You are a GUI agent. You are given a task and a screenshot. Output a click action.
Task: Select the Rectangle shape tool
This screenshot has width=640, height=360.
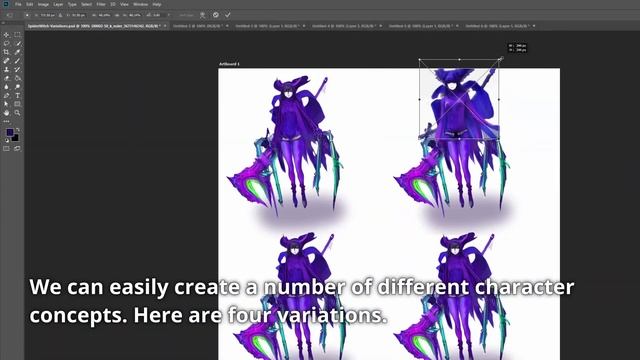coord(18,104)
